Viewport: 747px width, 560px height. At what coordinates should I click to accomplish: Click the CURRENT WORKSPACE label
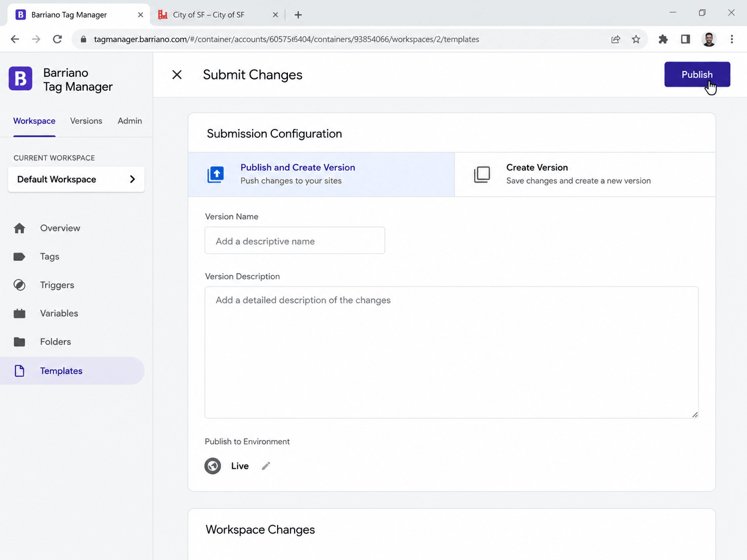click(x=54, y=158)
